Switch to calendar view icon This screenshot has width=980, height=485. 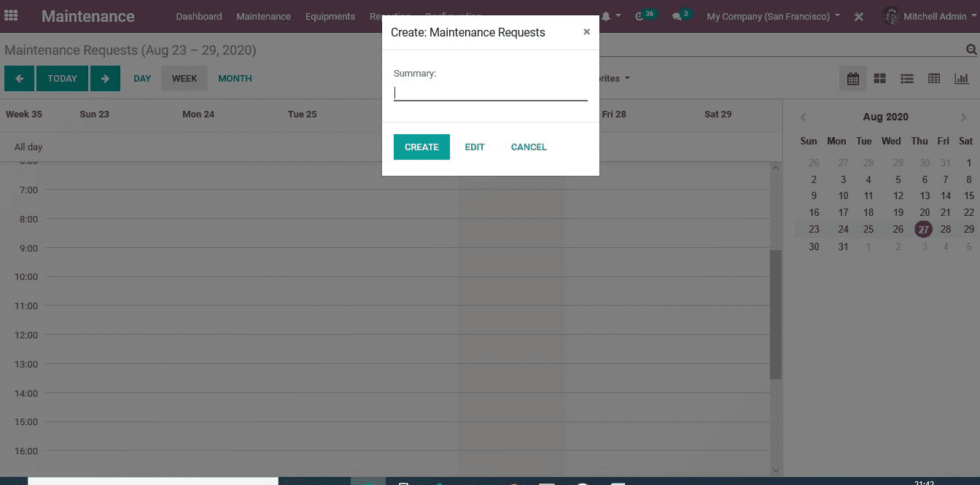tap(853, 79)
